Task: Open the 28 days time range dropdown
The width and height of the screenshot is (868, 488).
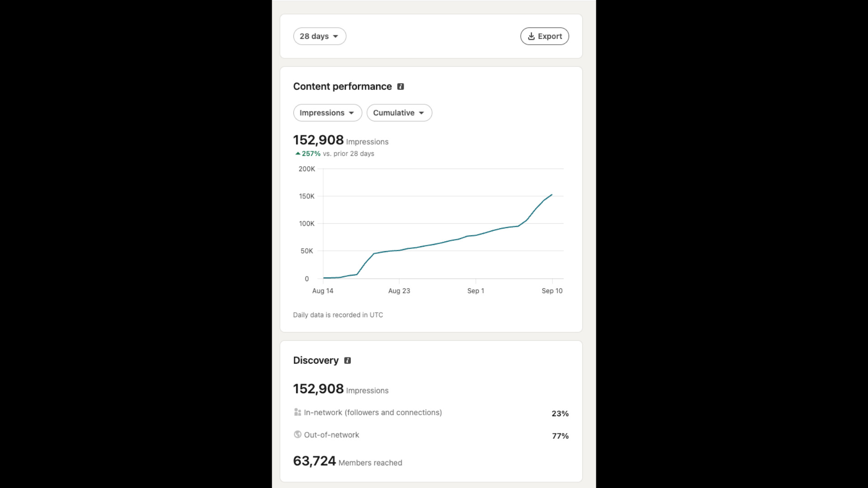Action: click(320, 36)
